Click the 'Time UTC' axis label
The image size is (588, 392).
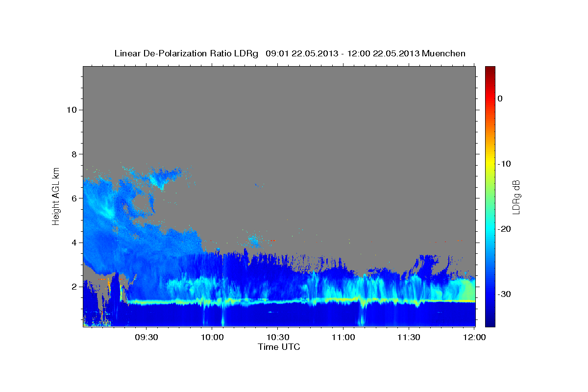click(279, 347)
